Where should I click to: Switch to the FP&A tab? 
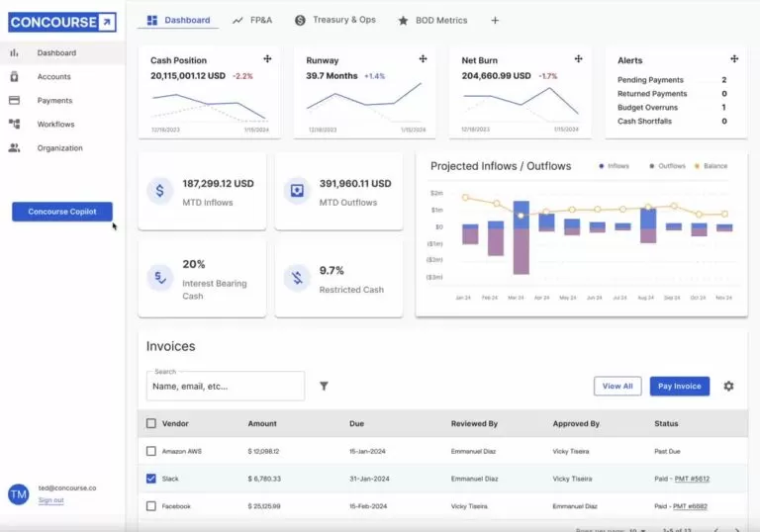point(252,21)
